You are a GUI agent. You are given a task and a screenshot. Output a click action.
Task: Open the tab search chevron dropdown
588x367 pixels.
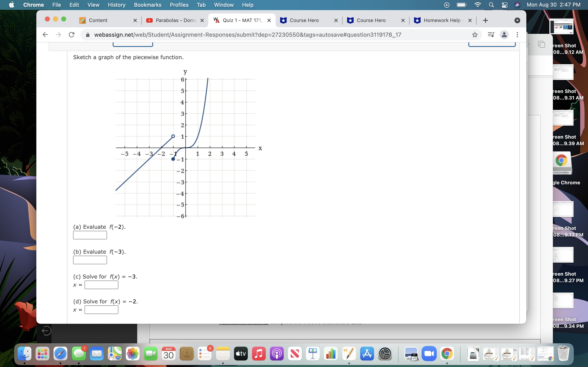coord(517,20)
